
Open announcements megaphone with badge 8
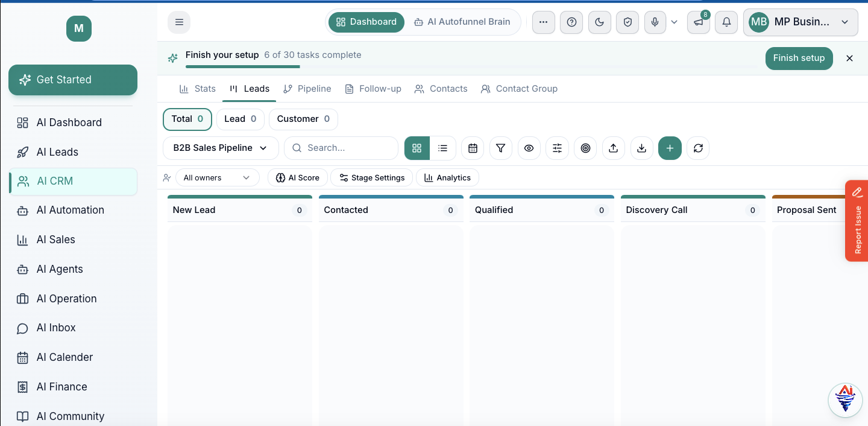[x=698, y=22]
